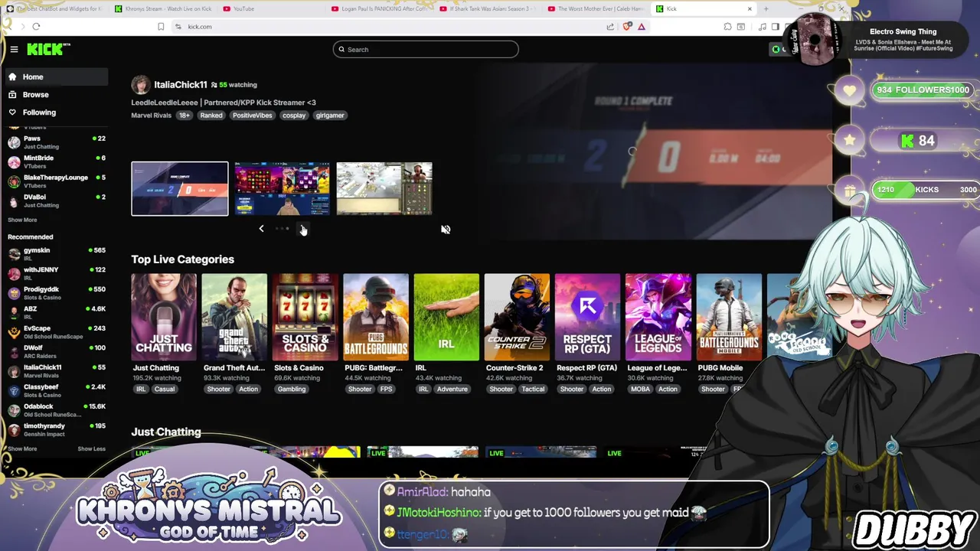The width and height of the screenshot is (980, 551).
Task: Open EvScape channel in sidebar
Action: tap(57, 332)
